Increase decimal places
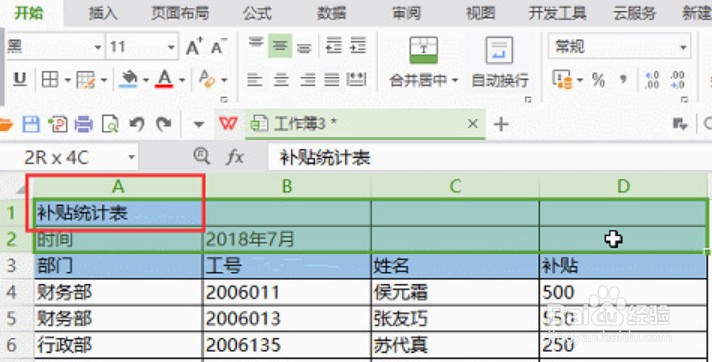The width and height of the screenshot is (712, 362). click(x=652, y=80)
